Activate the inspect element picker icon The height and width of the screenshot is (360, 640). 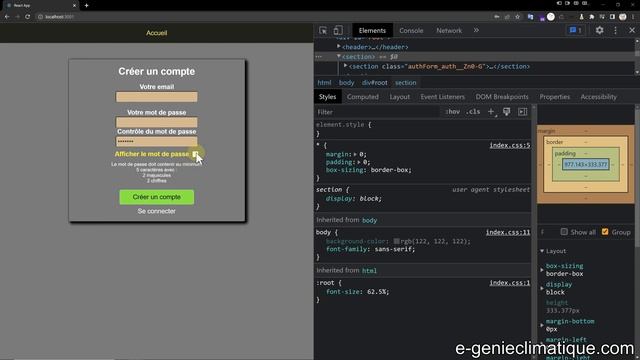click(323, 31)
